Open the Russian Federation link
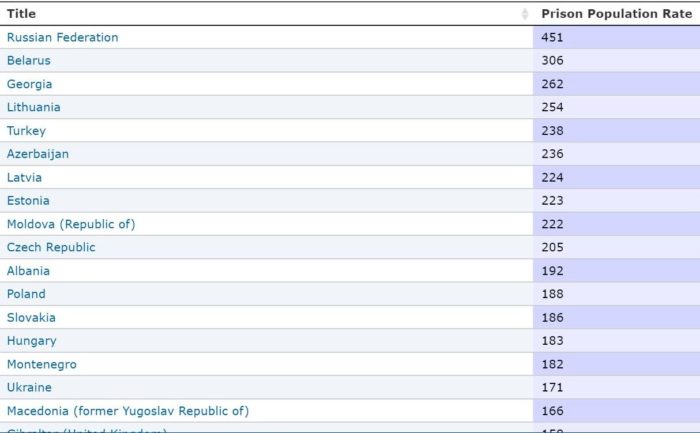700x433 pixels. tap(62, 37)
